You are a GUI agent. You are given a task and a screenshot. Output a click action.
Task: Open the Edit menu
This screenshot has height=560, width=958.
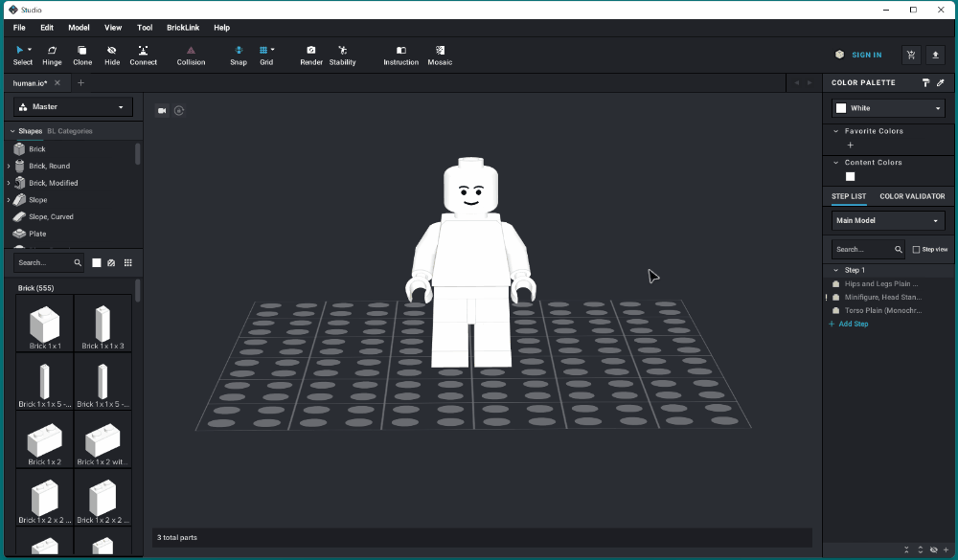[x=47, y=28]
